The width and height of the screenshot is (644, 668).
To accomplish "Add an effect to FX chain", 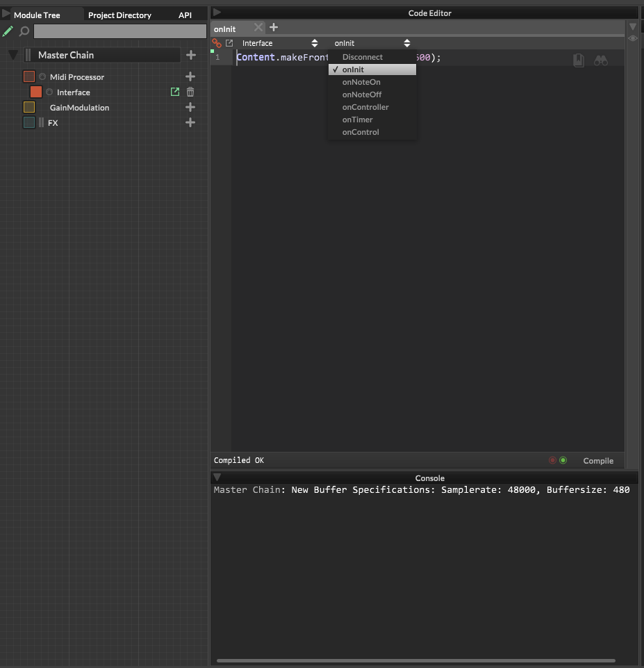I will (190, 123).
